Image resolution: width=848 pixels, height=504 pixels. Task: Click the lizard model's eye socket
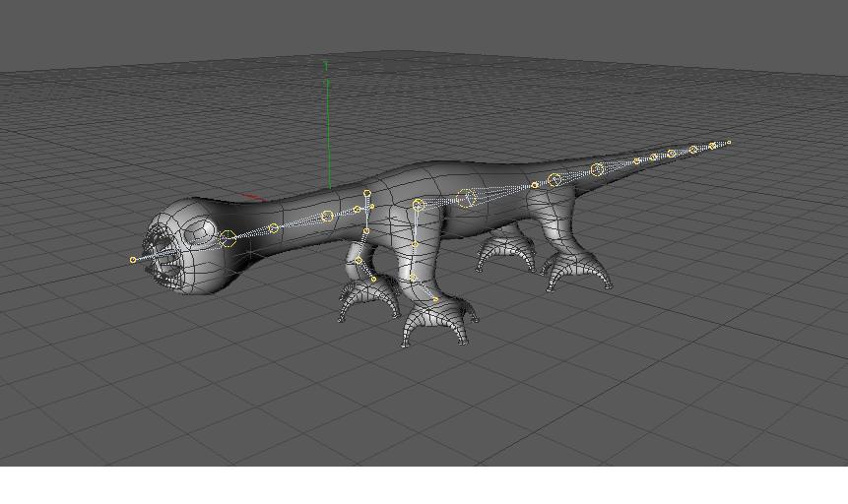coord(200,232)
